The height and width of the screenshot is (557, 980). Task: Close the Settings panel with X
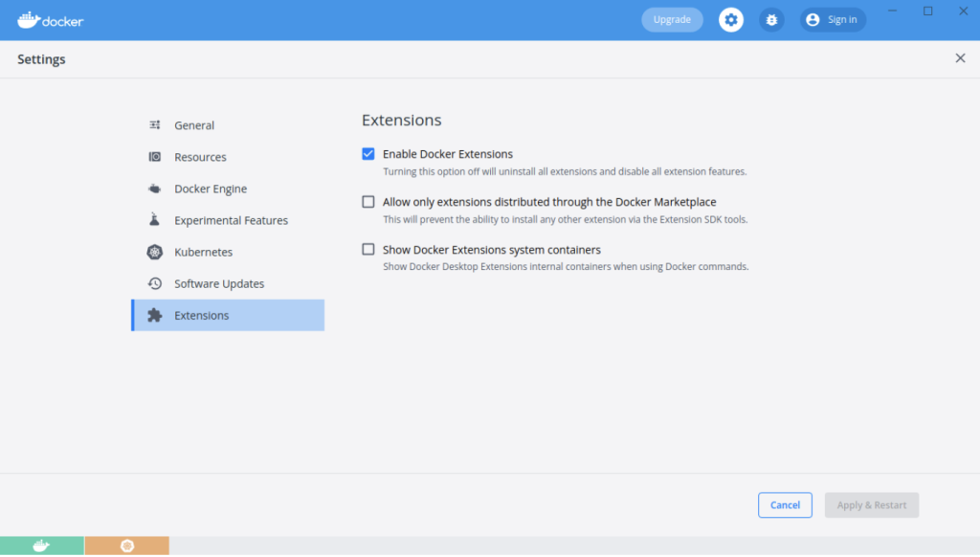pyautogui.click(x=960, y=58)
